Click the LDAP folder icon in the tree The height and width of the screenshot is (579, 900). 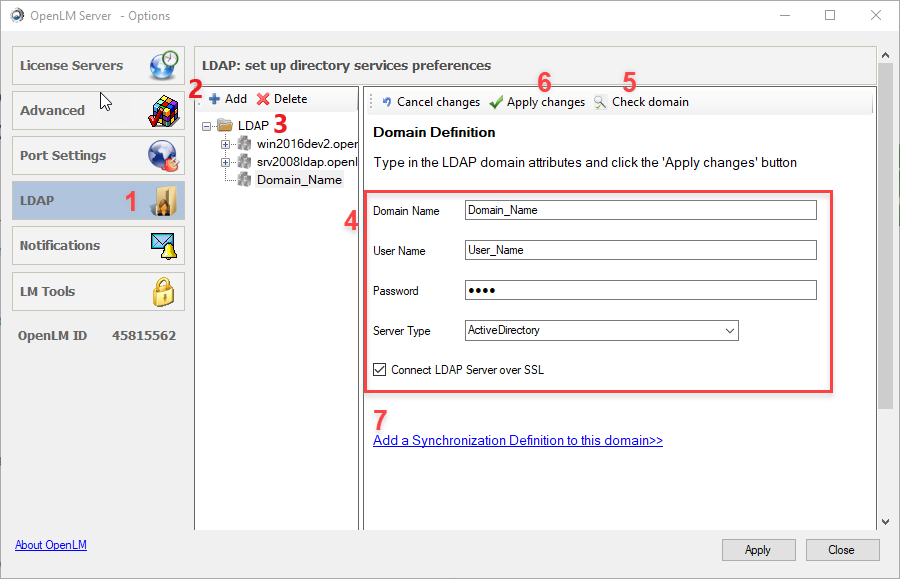point(226,126)
